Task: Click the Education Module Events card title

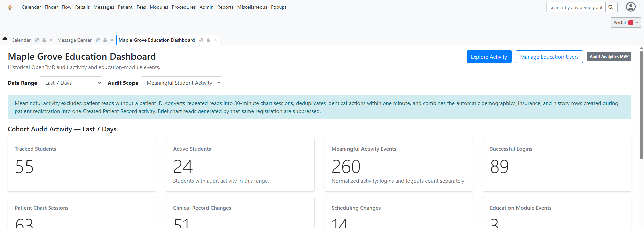Action: coord(521,208)
